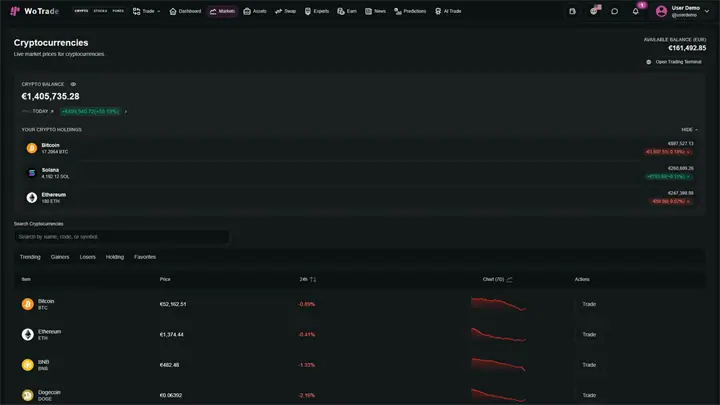This screenshot has height=405, width=720.
Task: Click the wallet icon in the header
Action: click(572, 11)
